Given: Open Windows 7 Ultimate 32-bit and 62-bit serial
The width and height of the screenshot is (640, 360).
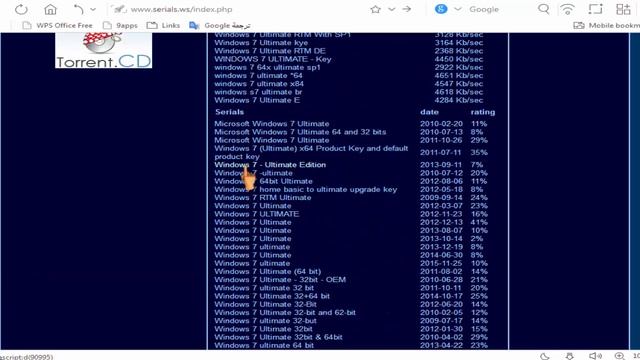Looking at the screenshot, I should coord(285,312).
